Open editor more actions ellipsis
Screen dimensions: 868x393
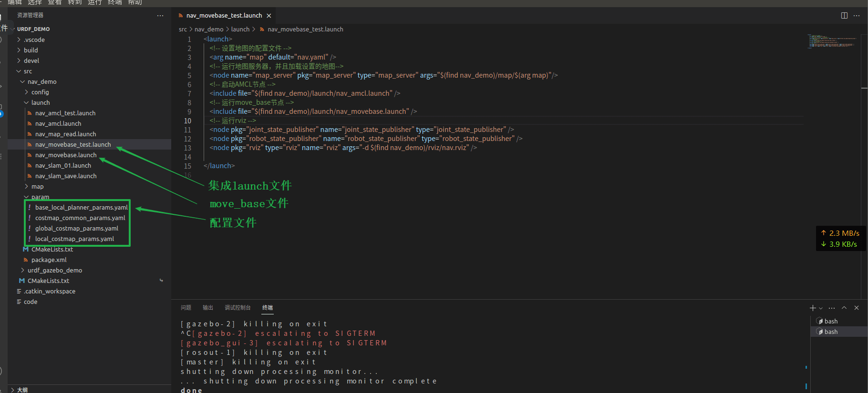[857, 16]
